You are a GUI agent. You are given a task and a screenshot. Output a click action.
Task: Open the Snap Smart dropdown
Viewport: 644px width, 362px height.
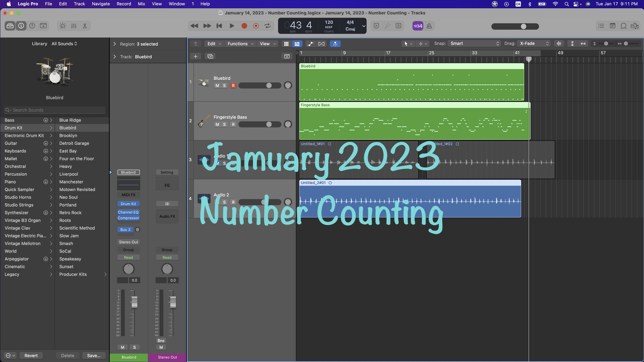coord(474,43)
